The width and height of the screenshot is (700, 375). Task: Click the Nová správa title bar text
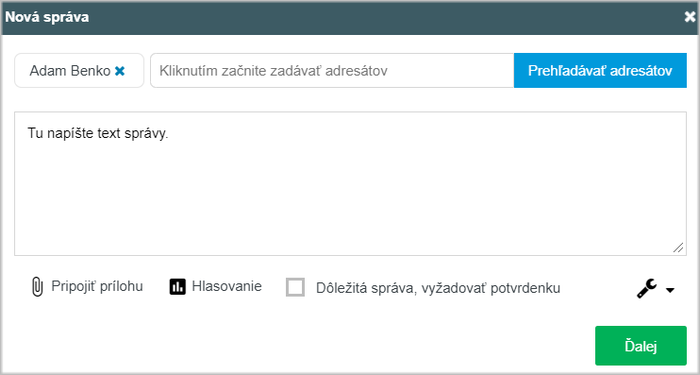tap(47, 17)
